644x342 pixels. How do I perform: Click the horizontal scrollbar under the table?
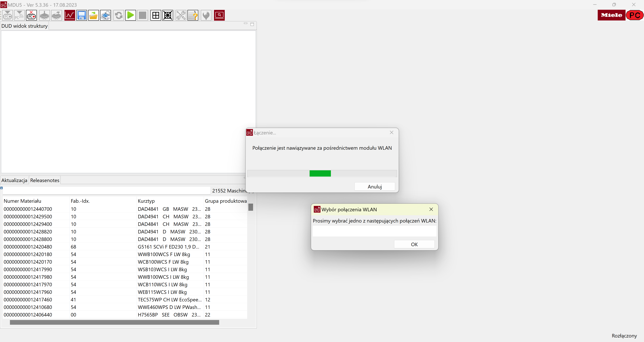coord(114,322)
